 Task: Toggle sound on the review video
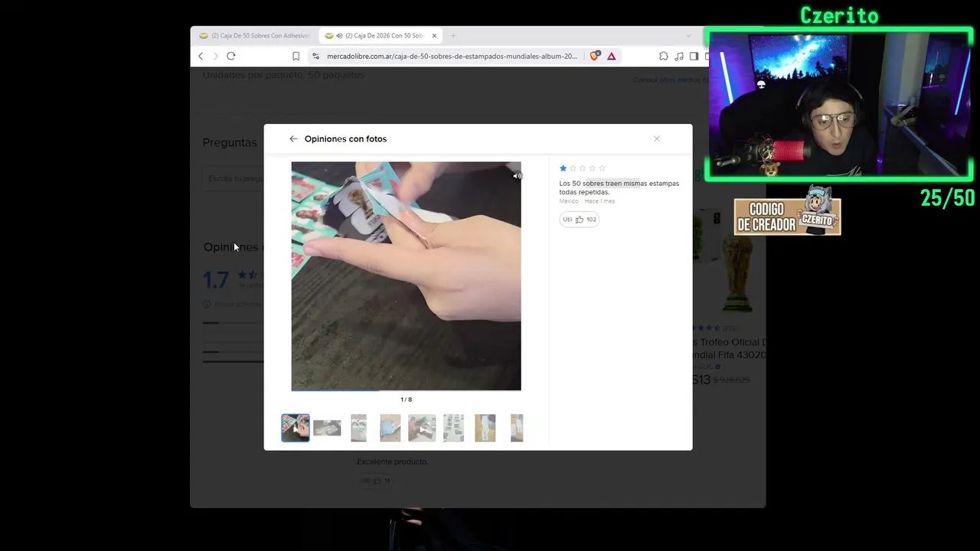[517, 176]
